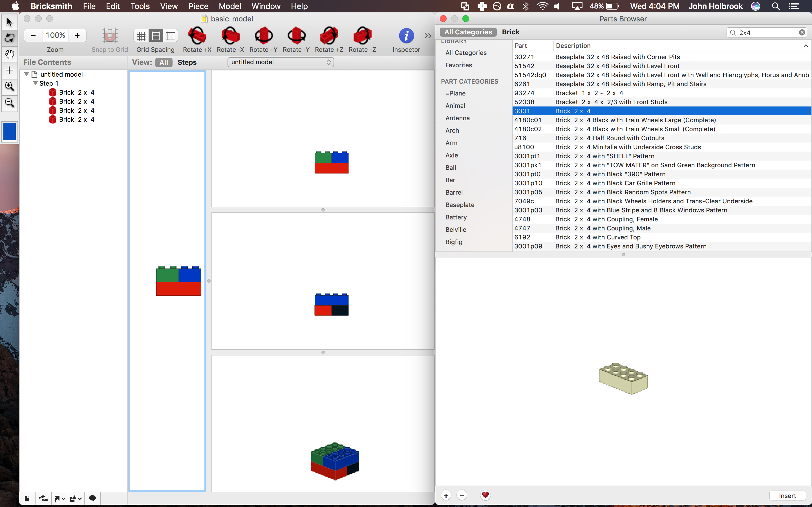Select the zoom-in magnifier tool
The height and width of the screenshot is (507, 812).
[9, 86]
